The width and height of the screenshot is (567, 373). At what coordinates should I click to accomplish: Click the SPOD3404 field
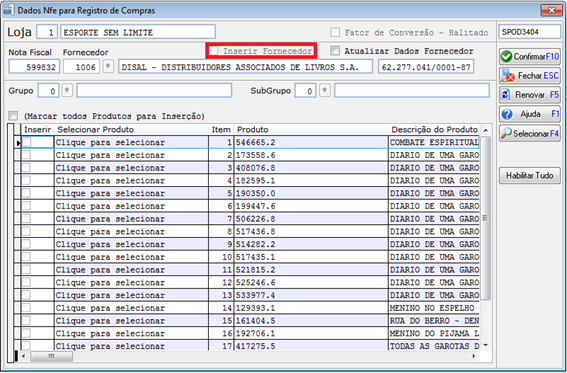[x=529, y=32]
